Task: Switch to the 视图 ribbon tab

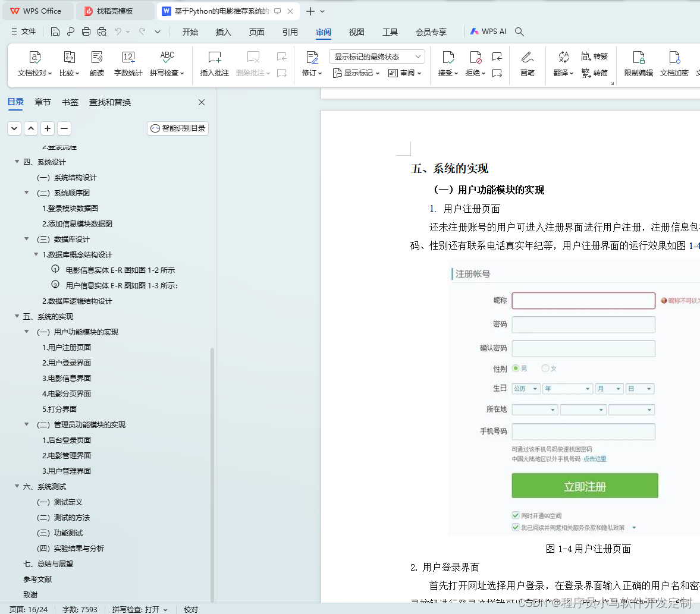Action: 356,32
